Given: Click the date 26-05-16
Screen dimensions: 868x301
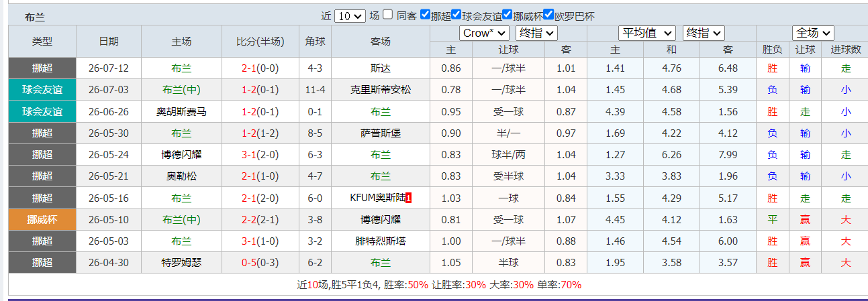Looking at the screenshot, I should point(109,198).
